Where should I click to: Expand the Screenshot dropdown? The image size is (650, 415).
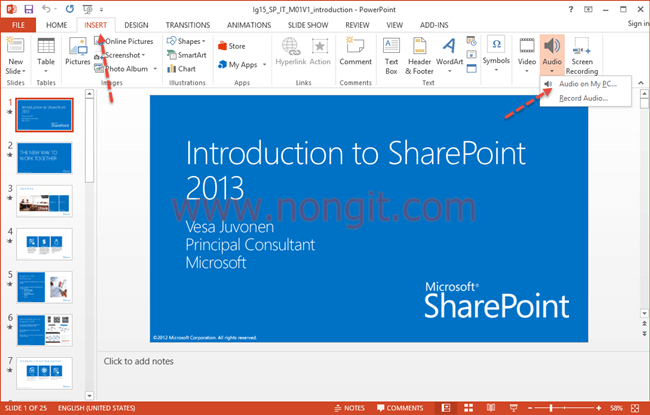(143, 55)
